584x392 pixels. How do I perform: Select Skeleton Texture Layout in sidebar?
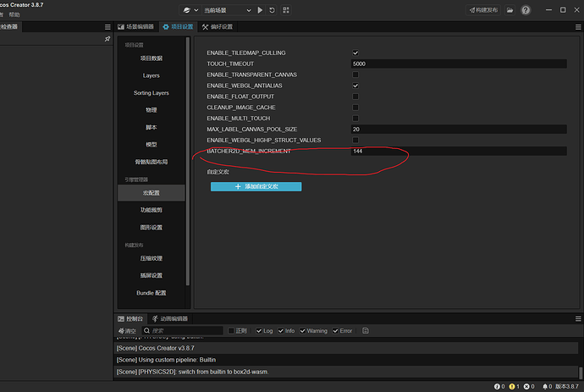click(x=152, y=162)
